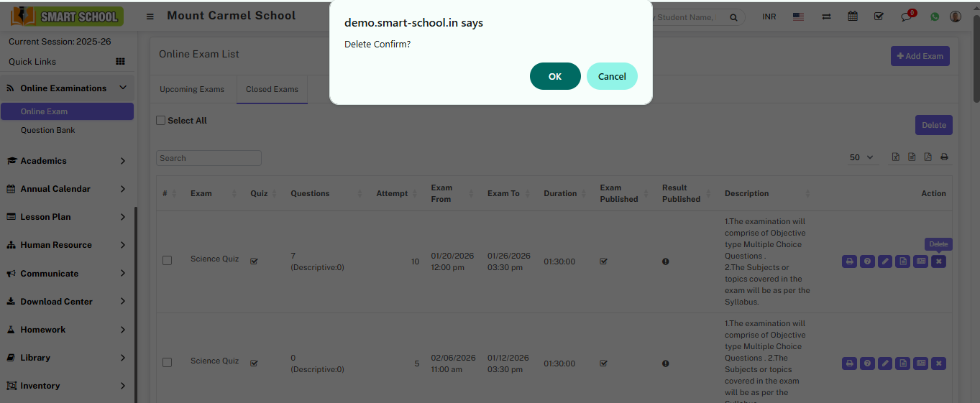Expand the Academics sidebar menu
The height and width of the screenshot is (403, 980).
coord(67,161)
